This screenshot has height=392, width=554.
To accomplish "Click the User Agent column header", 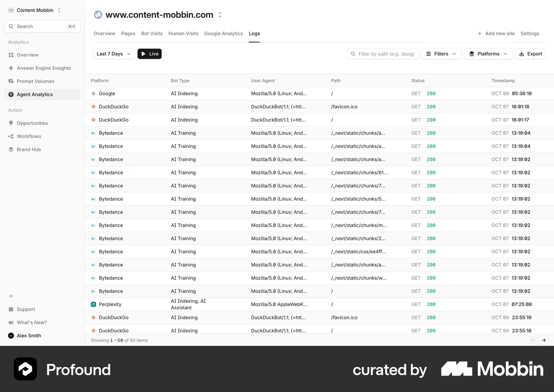I will point(263,81).
